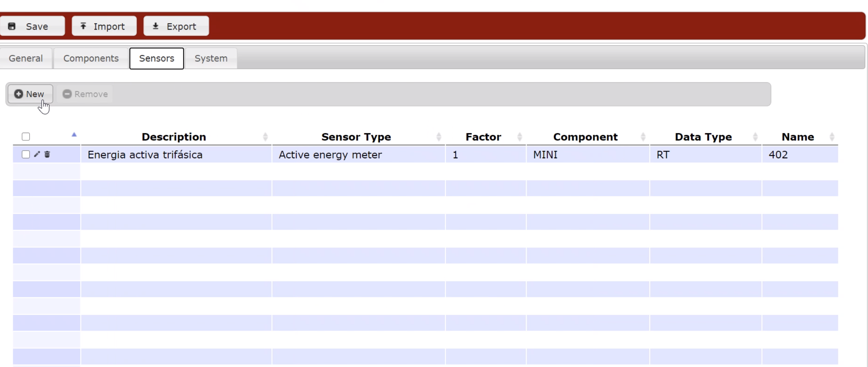
Task: Click the Save button
Action: [x=32, y=26]
